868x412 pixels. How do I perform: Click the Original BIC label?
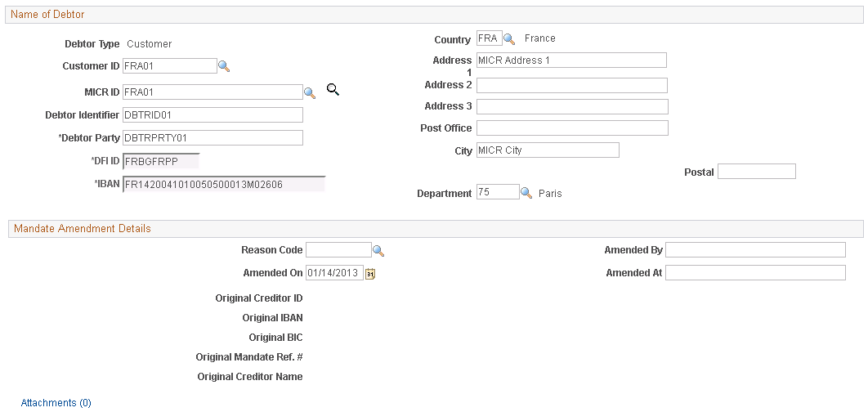275,338
